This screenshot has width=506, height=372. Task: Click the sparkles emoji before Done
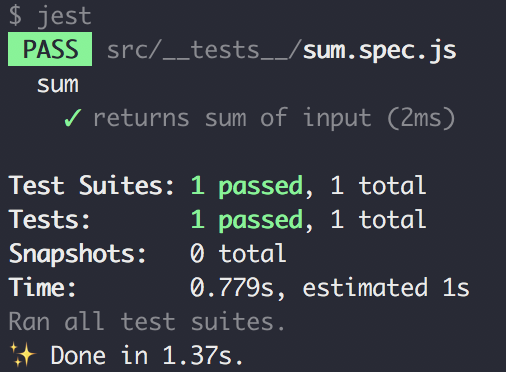point(23,355)
